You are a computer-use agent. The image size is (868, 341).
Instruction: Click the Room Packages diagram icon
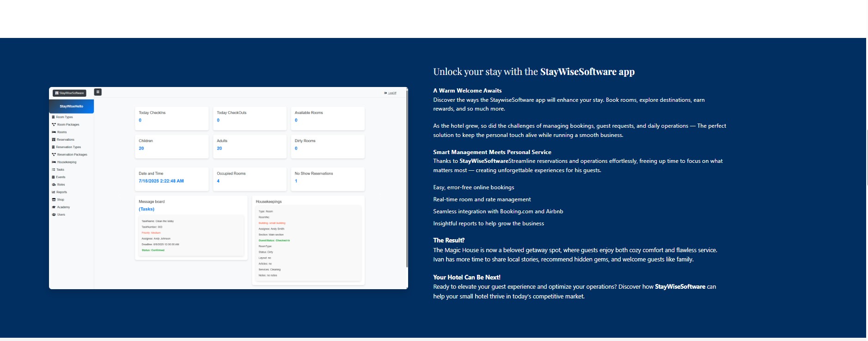tap(54, 124)
